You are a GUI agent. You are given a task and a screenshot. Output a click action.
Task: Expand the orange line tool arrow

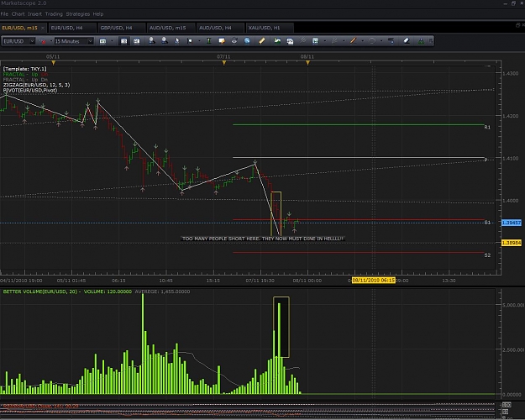pyautogui.click(x=362, y=41)
